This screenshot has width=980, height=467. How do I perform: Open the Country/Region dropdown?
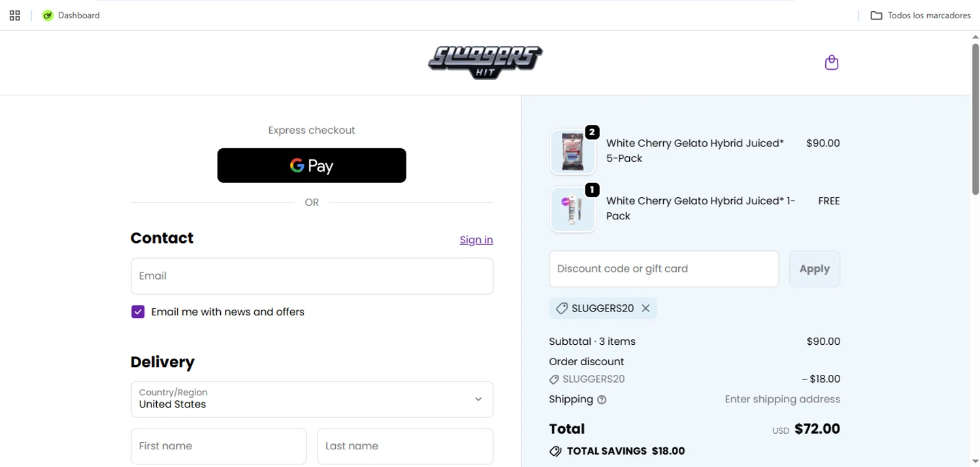click(x=312, y=399)
